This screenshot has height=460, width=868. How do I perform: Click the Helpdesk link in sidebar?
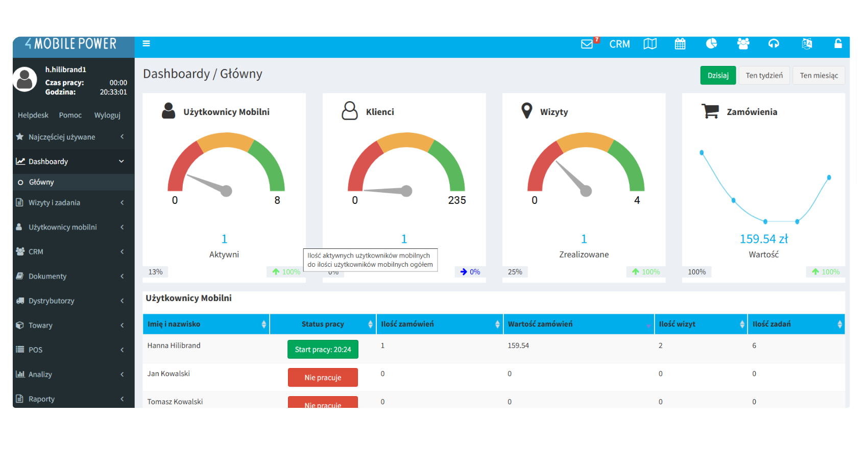point(33,116)
